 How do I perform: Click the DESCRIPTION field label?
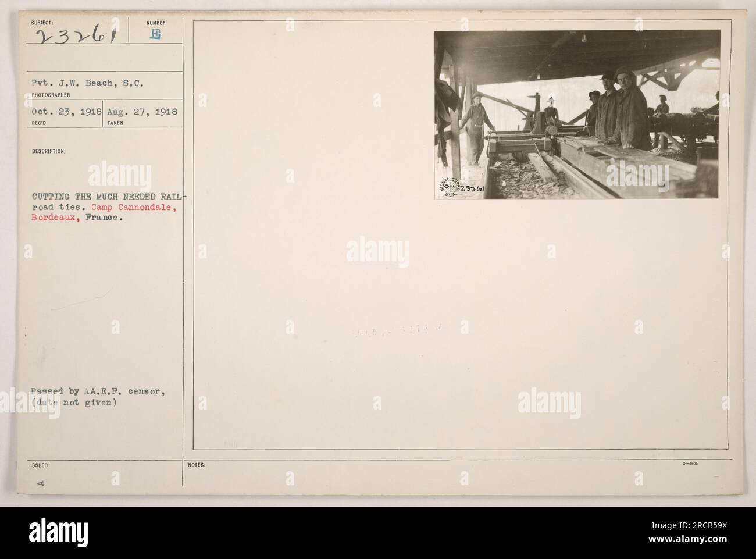pyautogui.click(x=48, y=151)
